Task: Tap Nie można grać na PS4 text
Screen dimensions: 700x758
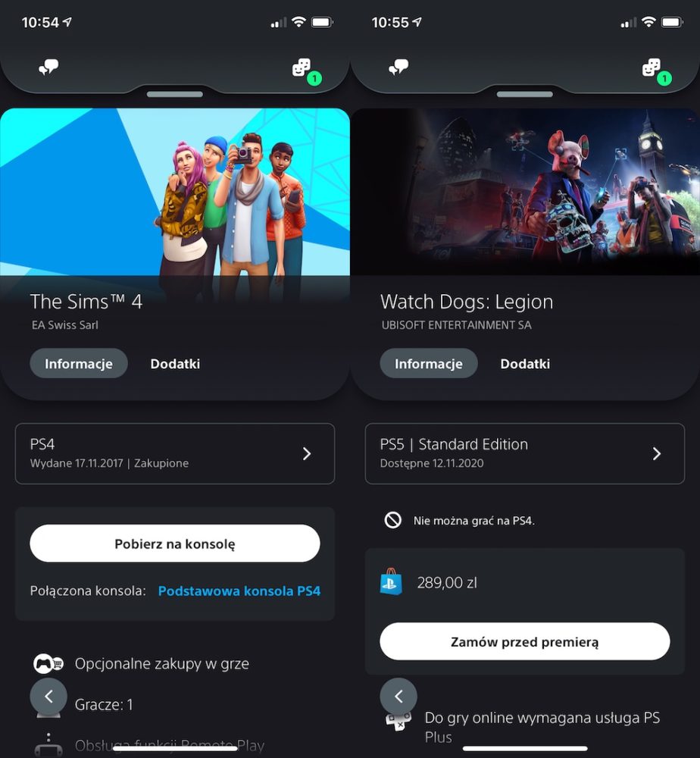Action: tap(474, 521)
